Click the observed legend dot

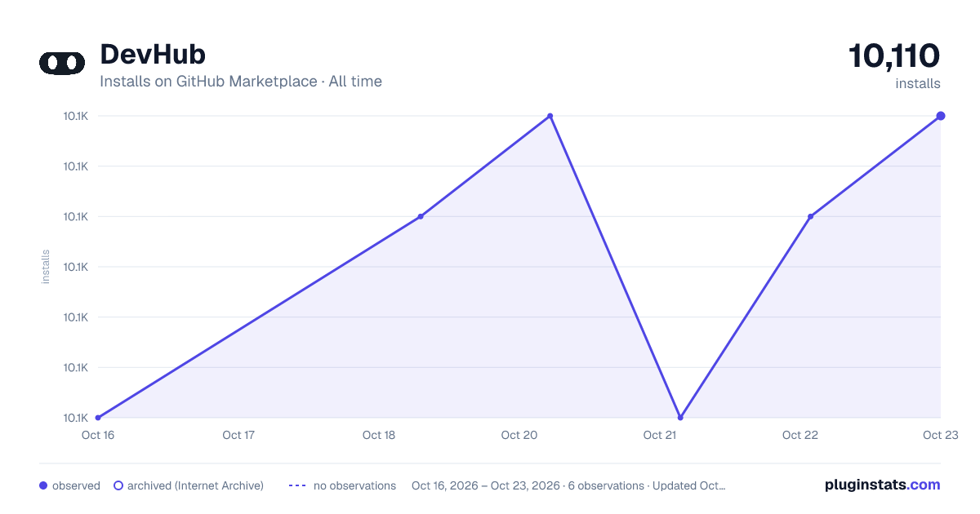tap(43, 485)
